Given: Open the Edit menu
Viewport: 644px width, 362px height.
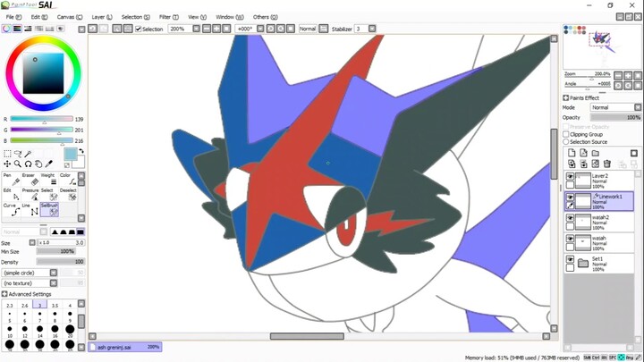Looking at the screenshot, I should point(39,17).
